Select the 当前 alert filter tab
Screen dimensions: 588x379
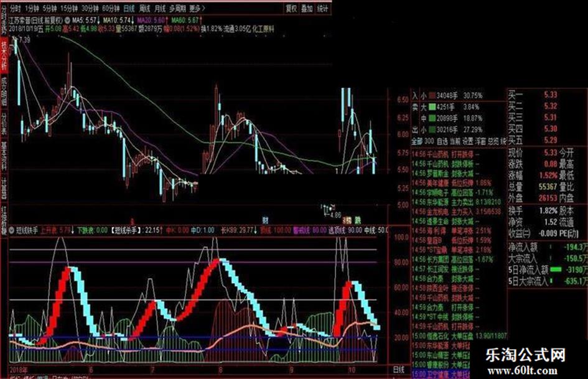(x=455, y=141)
